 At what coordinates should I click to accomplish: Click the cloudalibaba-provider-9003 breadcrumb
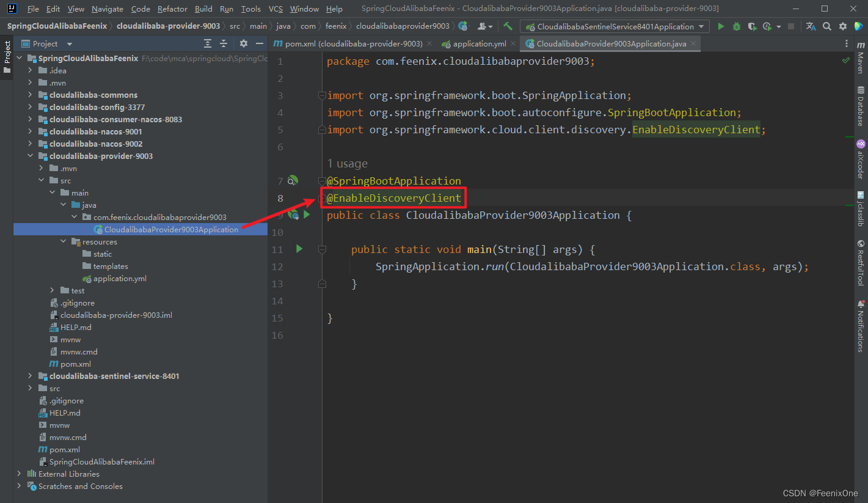tap(168, 26)
